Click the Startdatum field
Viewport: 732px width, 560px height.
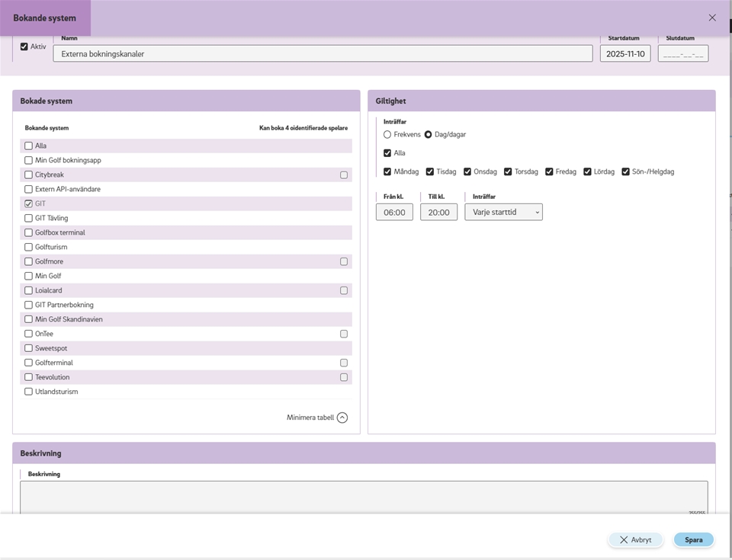tap(624, 54)
